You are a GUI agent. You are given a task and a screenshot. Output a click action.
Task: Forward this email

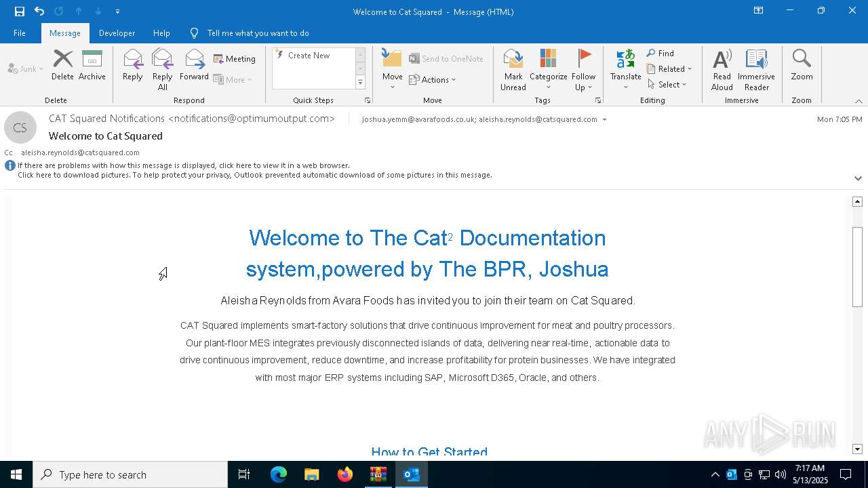[194, 66]
